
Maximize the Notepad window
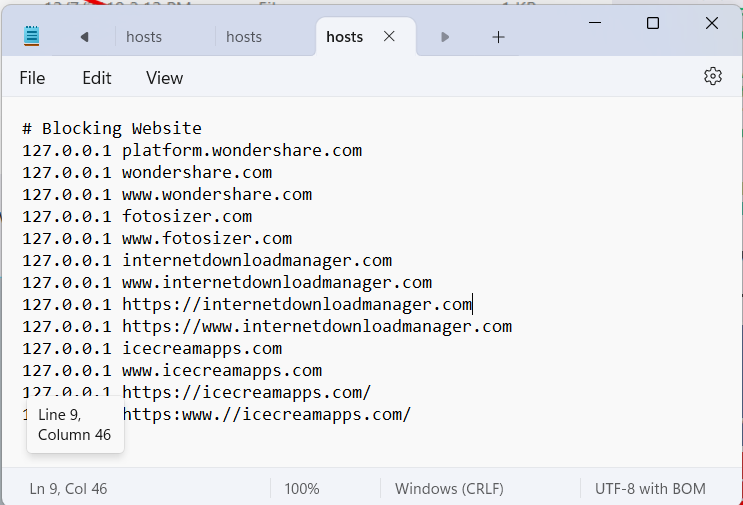(x=653, y=23)
